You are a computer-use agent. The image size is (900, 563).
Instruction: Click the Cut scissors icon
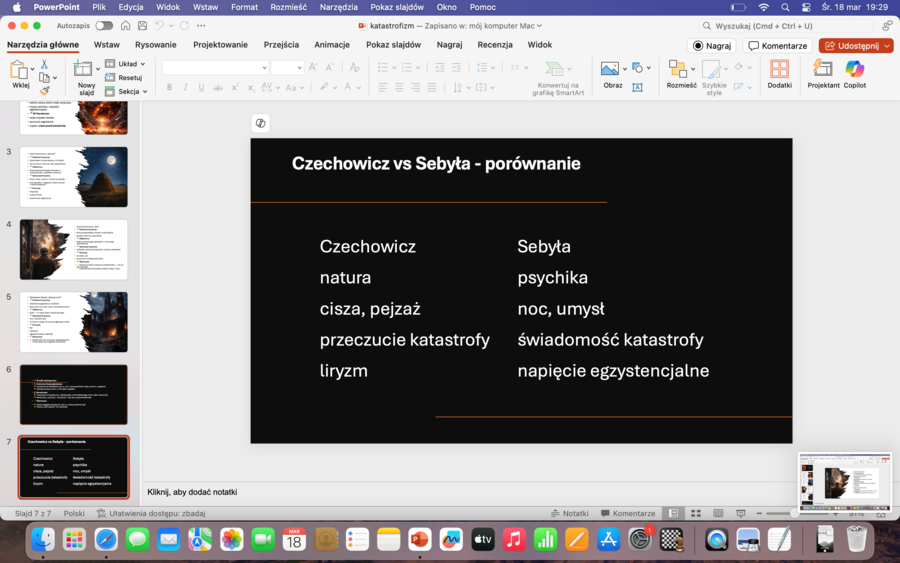pyautogui.click(x=44, y=64)
